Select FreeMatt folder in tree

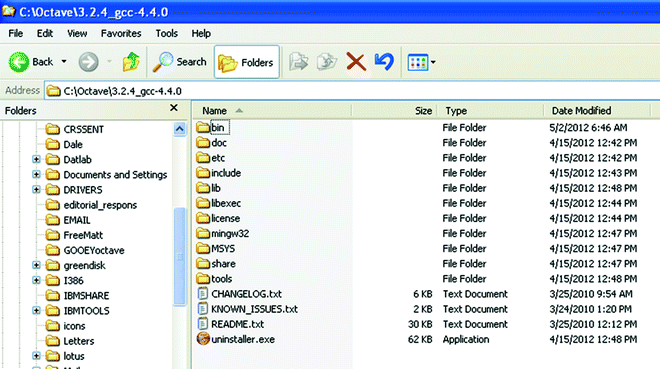pos(74,235)
